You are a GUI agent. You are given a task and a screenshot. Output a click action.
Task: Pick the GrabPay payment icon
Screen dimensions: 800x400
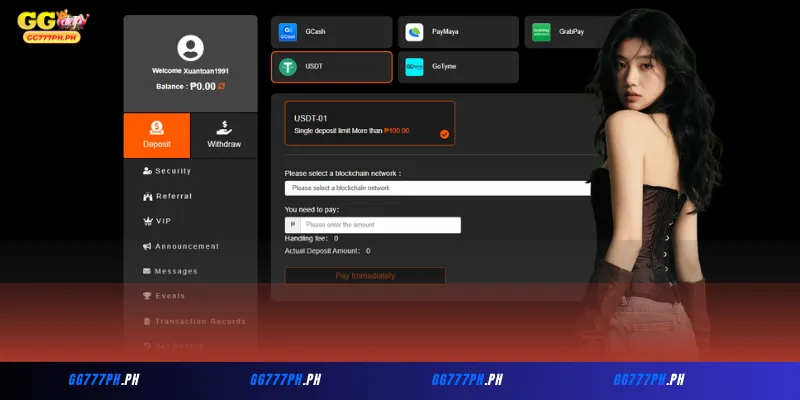541,32
